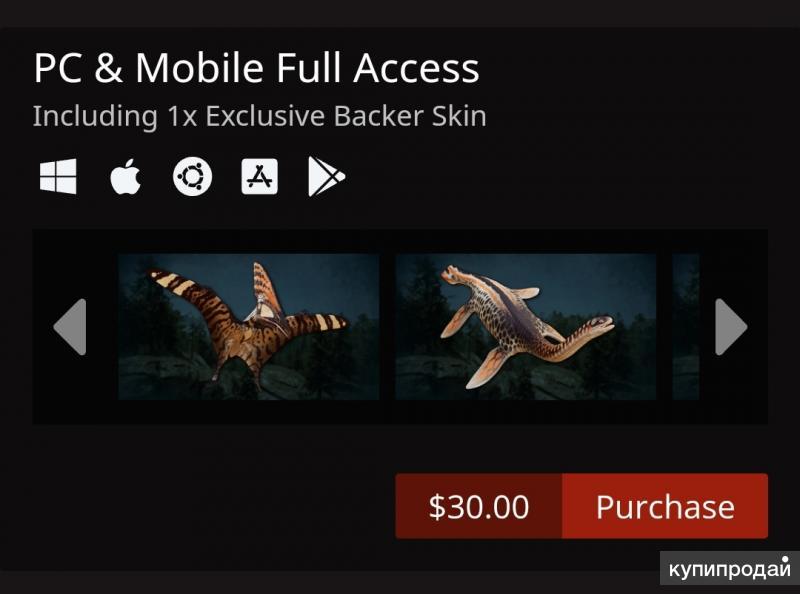800x594 pixels.
Task: Click the iOS App Store icon
Action: [x=260, y=178]
